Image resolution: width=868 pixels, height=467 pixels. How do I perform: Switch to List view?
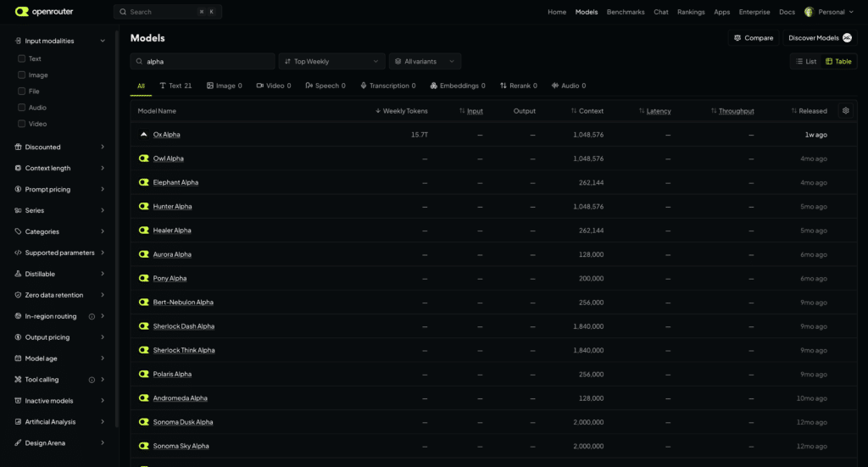[x=806, y=61]
